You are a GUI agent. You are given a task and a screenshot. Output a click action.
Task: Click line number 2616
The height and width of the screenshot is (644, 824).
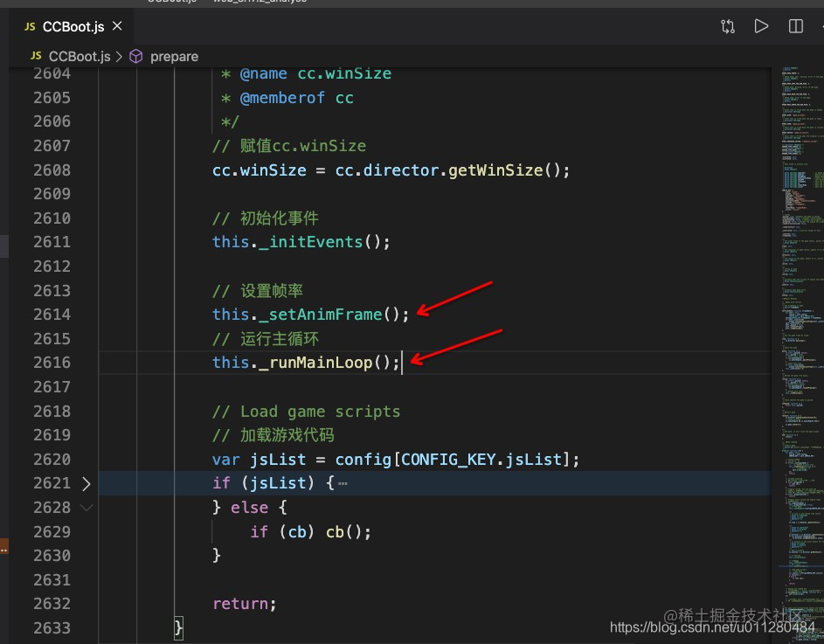tap(52, 363)
